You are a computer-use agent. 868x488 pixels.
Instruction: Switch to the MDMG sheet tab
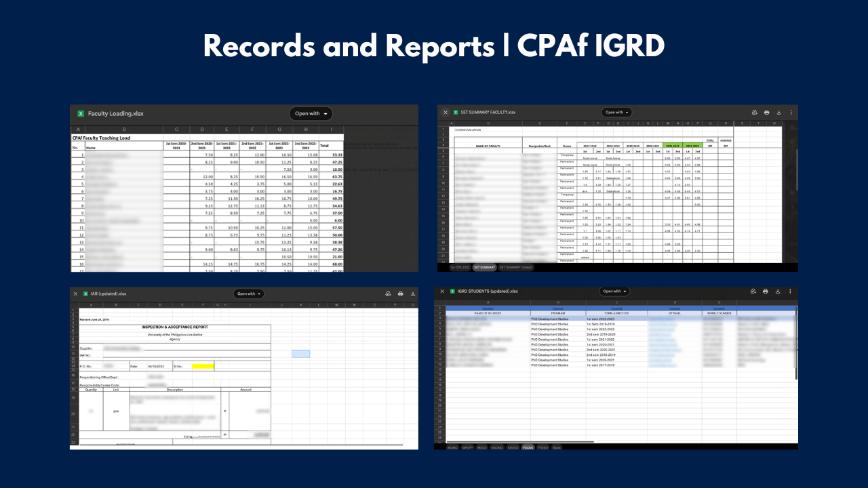[x=452, y=447]
